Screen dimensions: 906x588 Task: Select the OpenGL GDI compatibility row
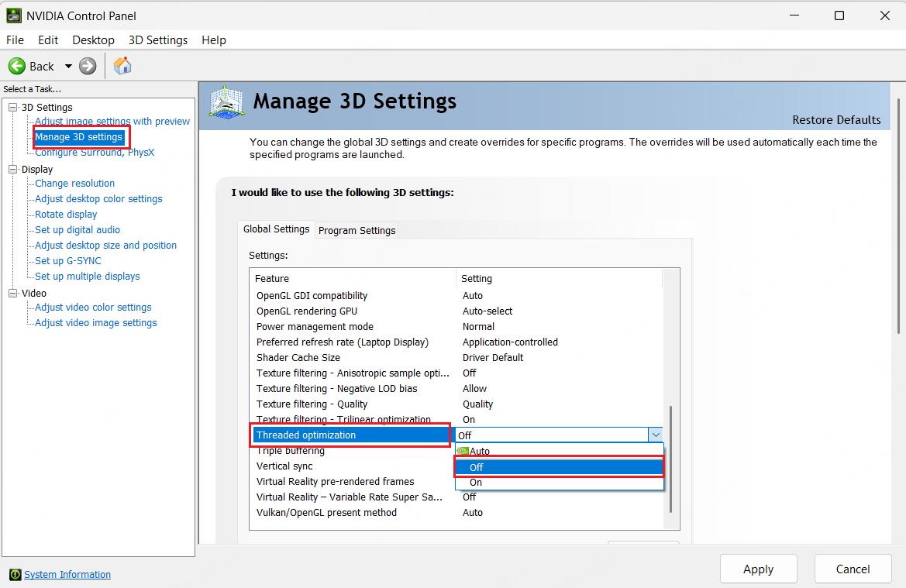coord(456,296)
